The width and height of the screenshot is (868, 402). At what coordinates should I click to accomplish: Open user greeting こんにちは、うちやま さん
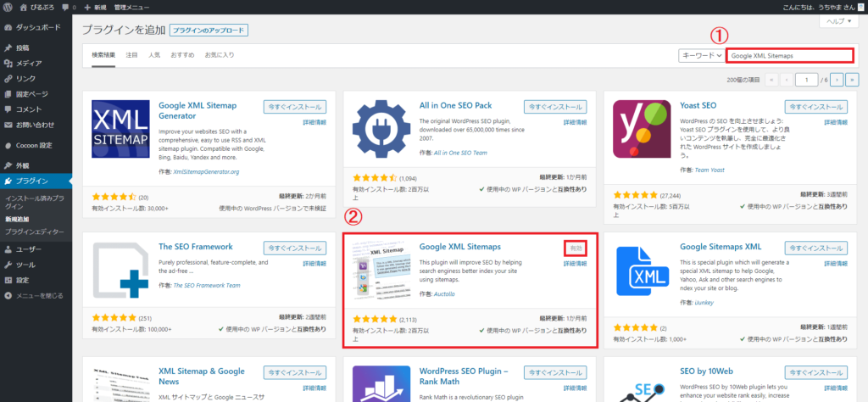pos(823,7)
